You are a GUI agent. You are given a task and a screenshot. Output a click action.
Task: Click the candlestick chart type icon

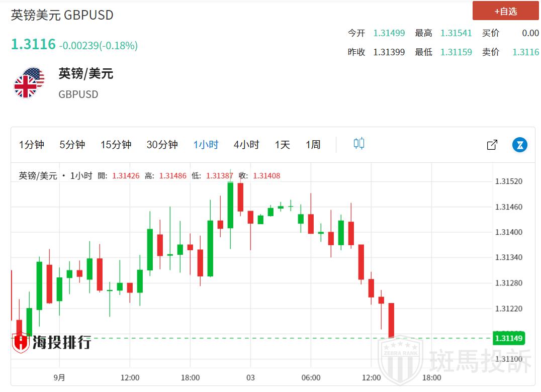coord(358,144)
